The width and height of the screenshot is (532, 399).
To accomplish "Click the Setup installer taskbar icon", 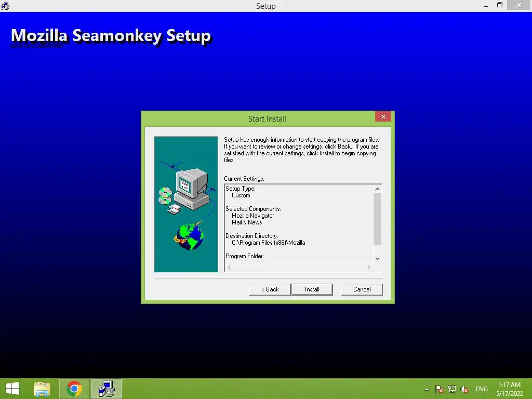I will tap(107, 389).
